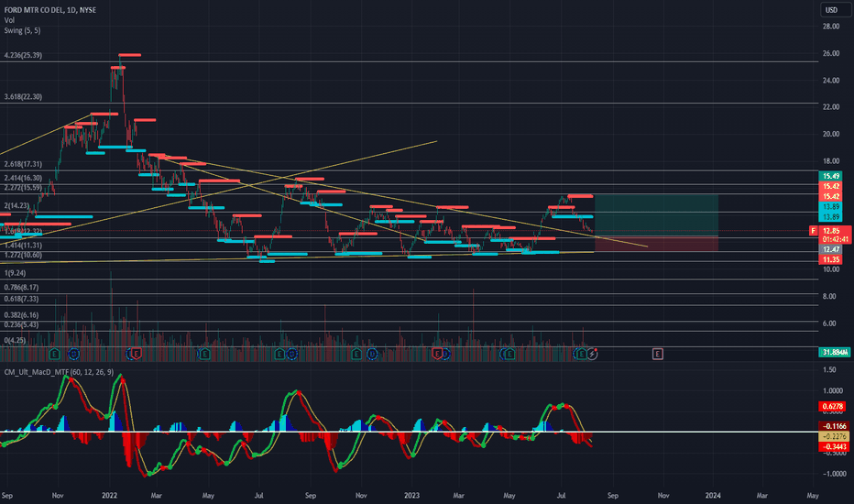
Task: Open earnings marker from May 2023
Action: 509,354
